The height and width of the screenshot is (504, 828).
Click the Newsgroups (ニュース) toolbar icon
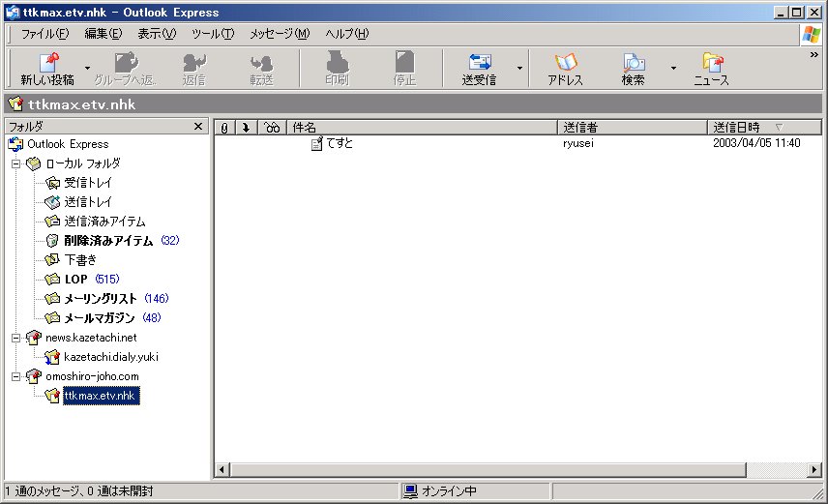tap(711, 69)
